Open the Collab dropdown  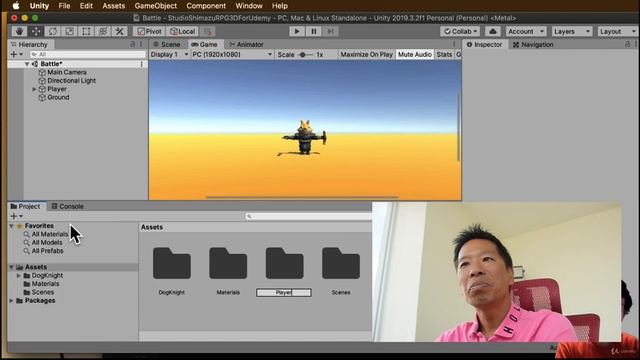pos(460,31)
